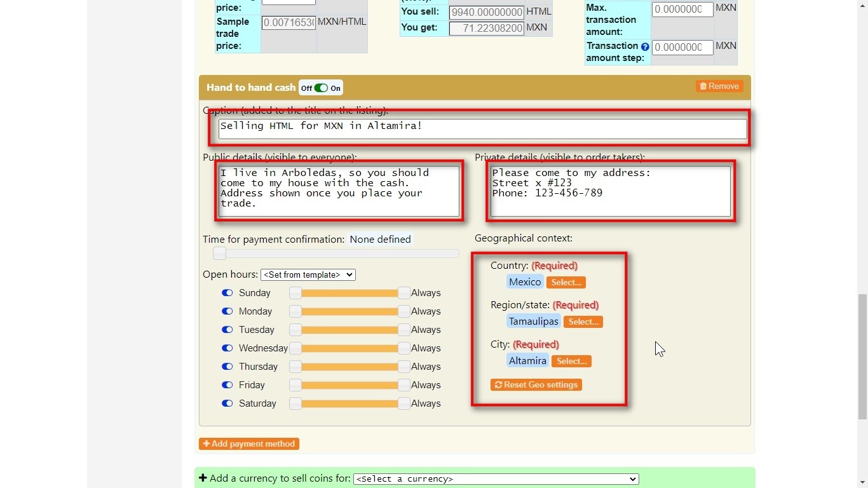Click the payment confirmation time slider handle
This screenshot has width=868, height=488.
tap(219, 254)
